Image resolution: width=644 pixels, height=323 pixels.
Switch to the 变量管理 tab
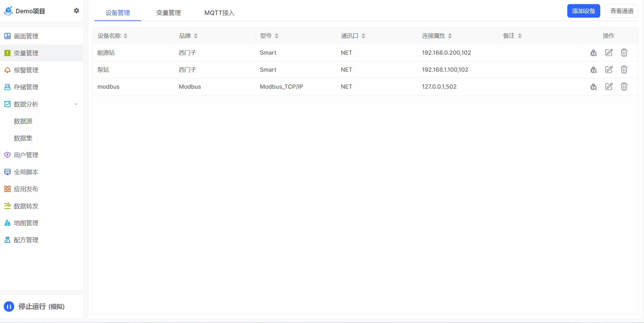pyautogui.click(x=169, y=13)
